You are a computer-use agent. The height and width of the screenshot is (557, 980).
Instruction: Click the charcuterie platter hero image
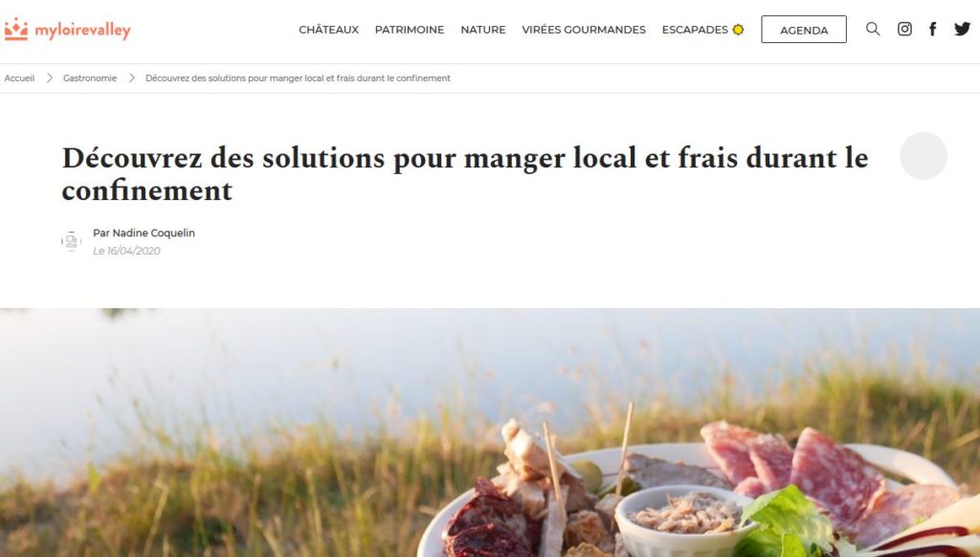[490, 433]
